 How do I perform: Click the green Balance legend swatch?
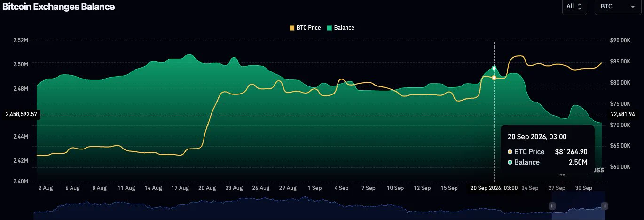[x=330, y=28]
